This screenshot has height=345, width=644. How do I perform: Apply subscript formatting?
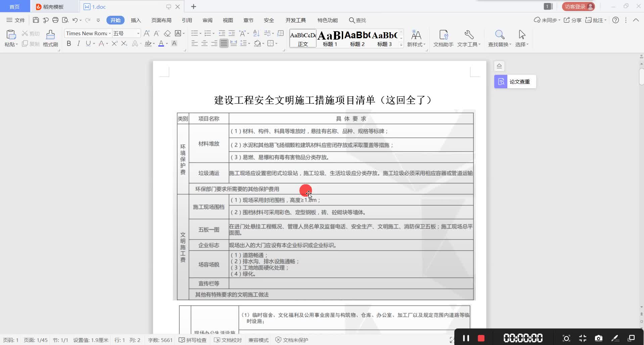point(124,43)
